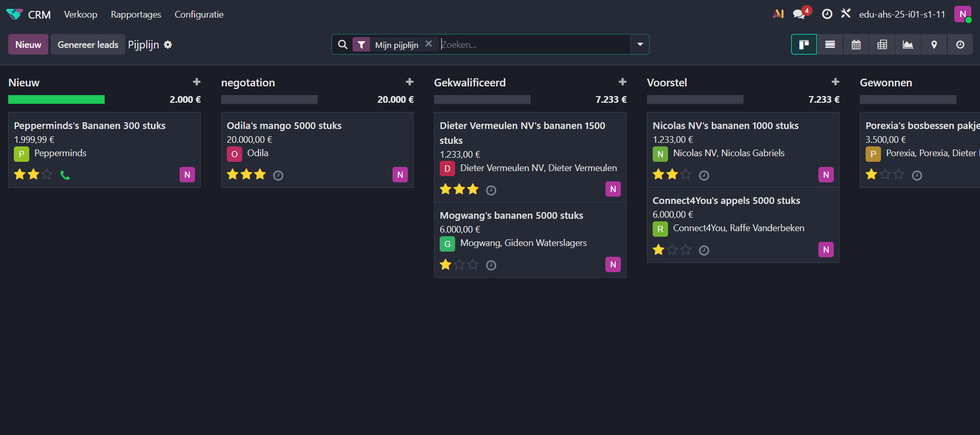Image resolution: width=980 pixels, height=435 pixels.
Task: Switch to list view
Action: point(830,45)
